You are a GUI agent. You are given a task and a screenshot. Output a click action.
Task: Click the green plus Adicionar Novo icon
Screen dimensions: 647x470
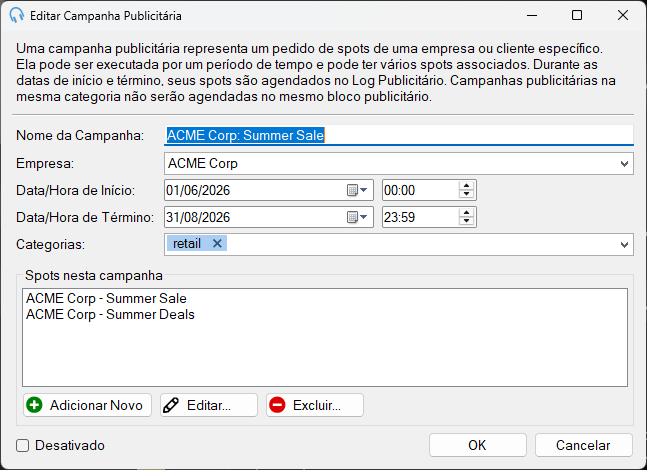pos(34,405)
